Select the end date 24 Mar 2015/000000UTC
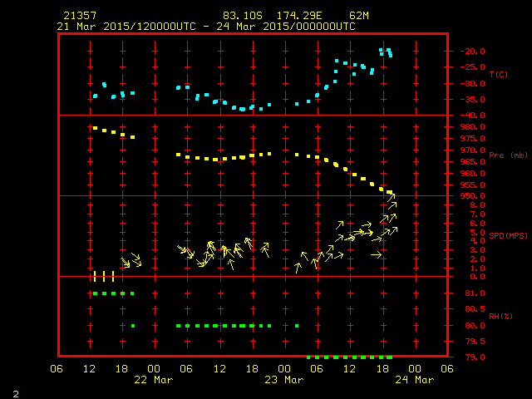This screenshot has width=532, height=399. tap(286, 27)
